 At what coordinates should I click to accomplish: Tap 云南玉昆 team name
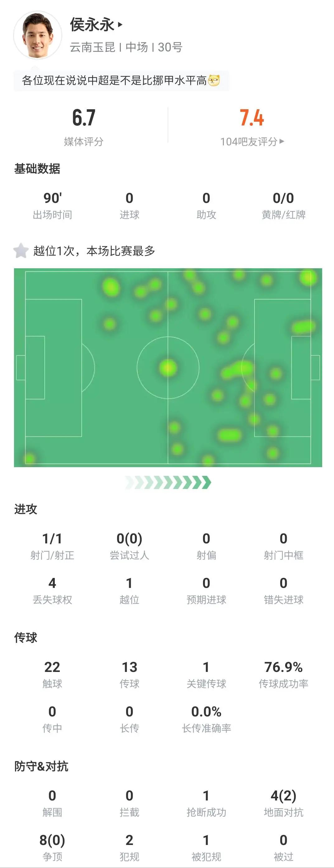click(92, 47)
